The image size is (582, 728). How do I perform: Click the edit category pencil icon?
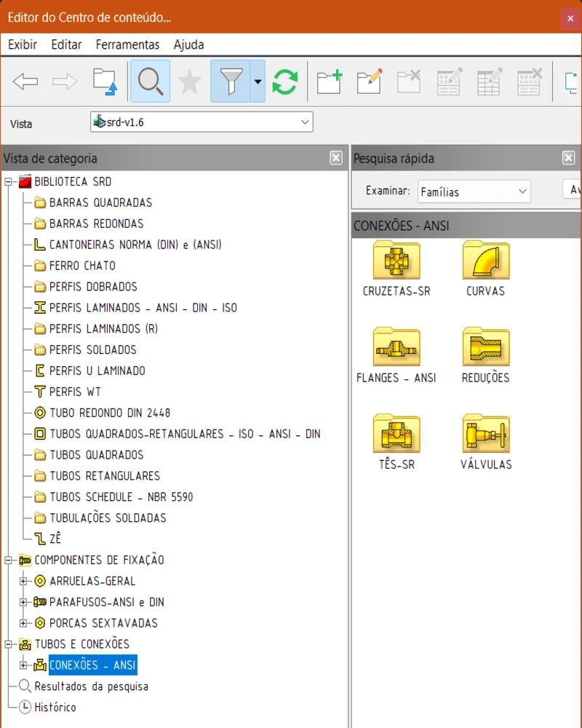click(x=370, y=82)
